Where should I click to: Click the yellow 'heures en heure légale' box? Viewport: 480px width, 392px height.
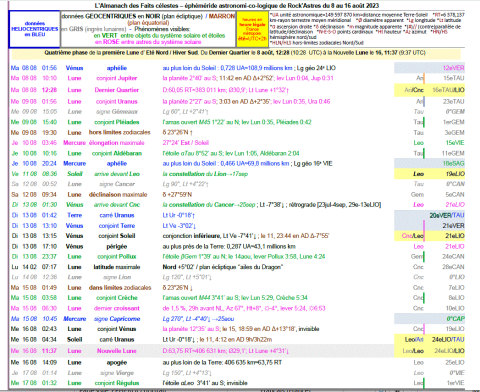tap(252, 29)
